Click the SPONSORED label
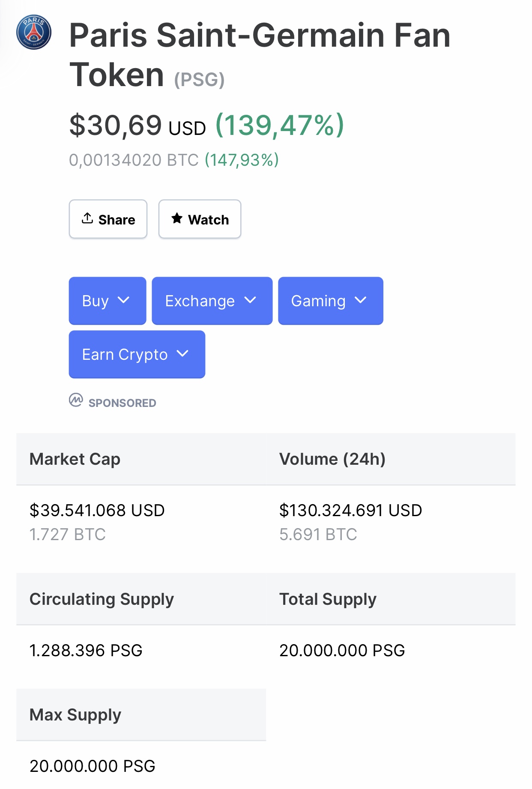Screen dimensions: 532x789 click(122, 403)
